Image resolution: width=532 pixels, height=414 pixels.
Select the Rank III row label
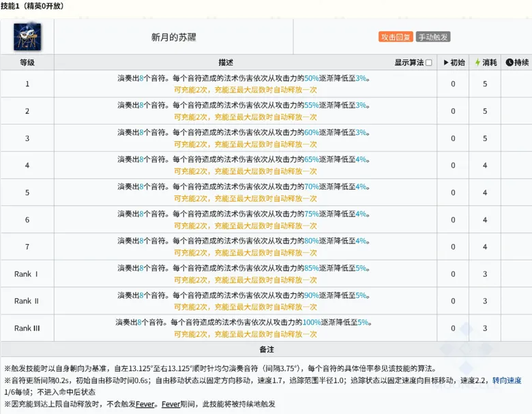(27, 328)
